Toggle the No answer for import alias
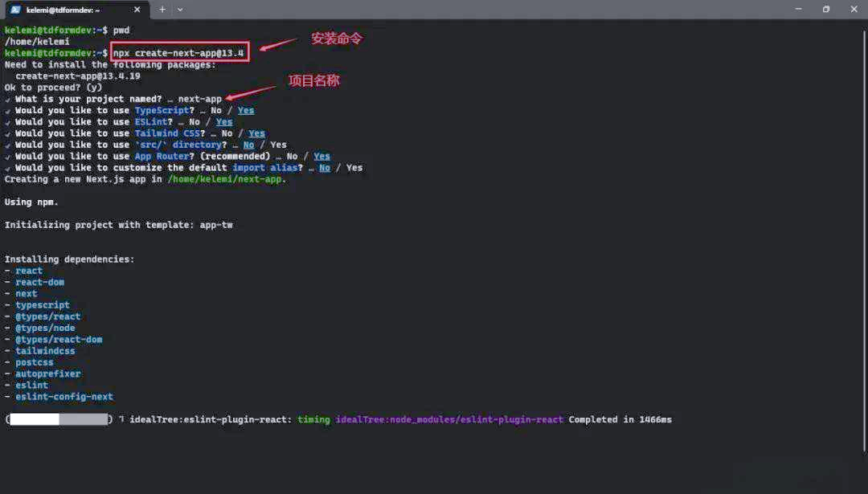This screenshot has width=868, height=494. coord(324,167)
